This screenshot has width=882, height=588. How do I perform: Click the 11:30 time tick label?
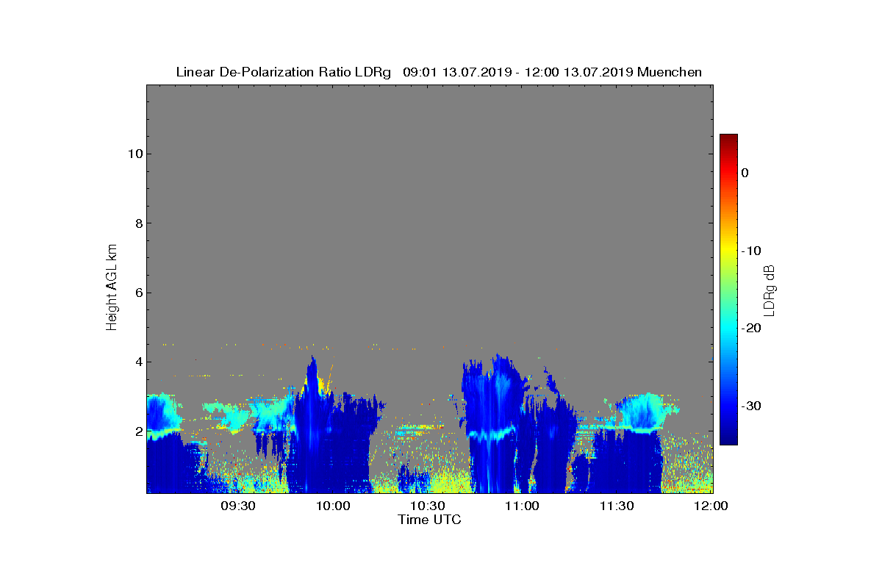click(617, 506)
